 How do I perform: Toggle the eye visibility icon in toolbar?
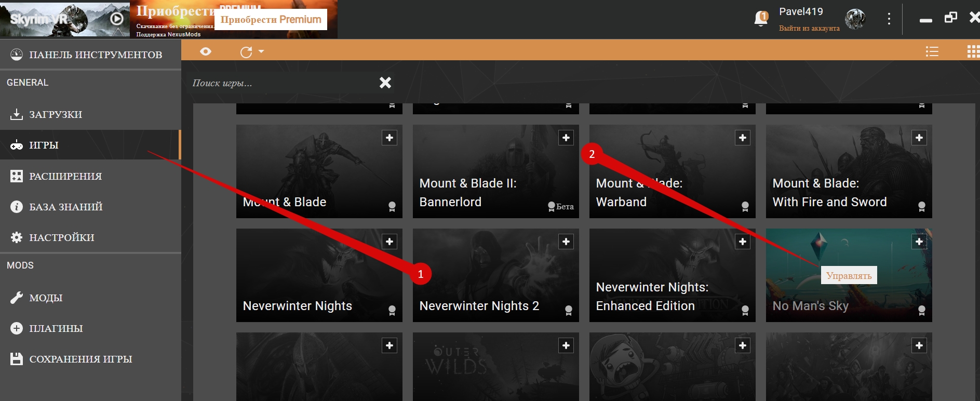206,51
